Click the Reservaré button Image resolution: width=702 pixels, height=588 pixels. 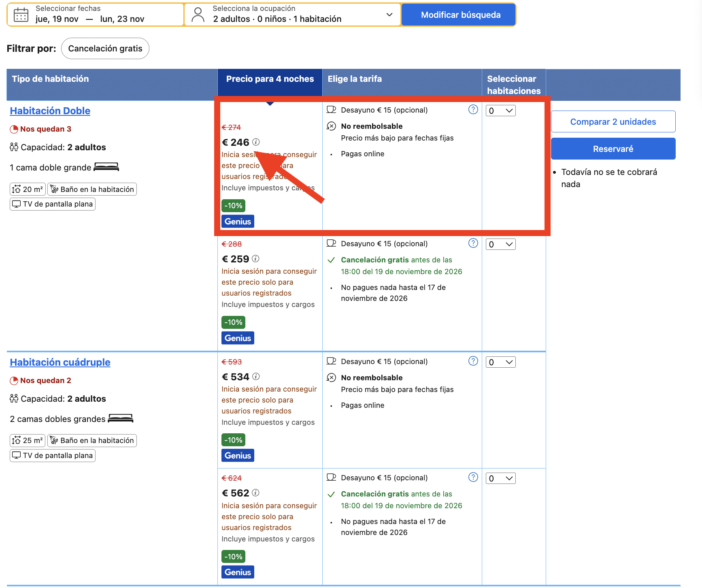pyautogui.click(x=613, y=149)
